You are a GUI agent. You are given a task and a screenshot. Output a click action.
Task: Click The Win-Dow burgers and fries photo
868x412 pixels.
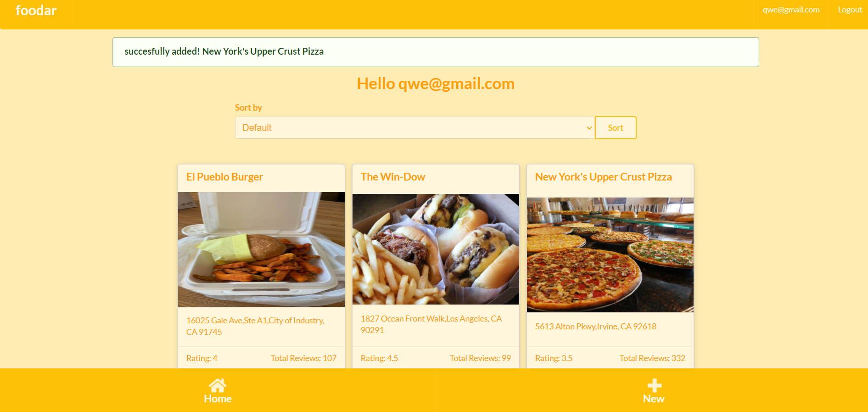pos(436,249)
